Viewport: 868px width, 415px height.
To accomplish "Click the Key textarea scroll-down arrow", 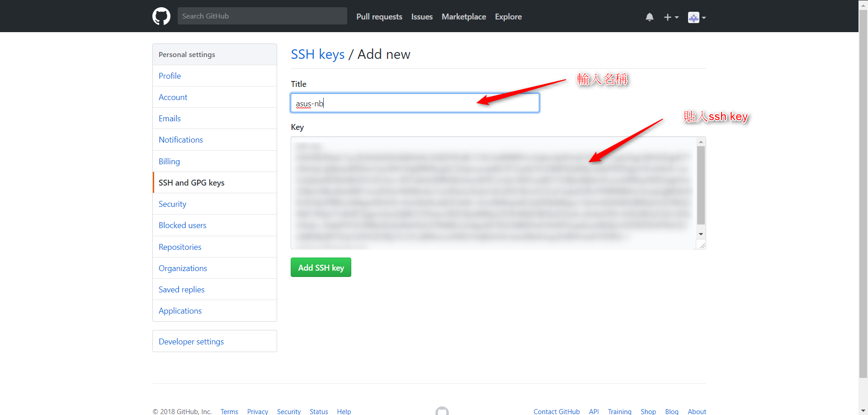I will pos(701,234).
